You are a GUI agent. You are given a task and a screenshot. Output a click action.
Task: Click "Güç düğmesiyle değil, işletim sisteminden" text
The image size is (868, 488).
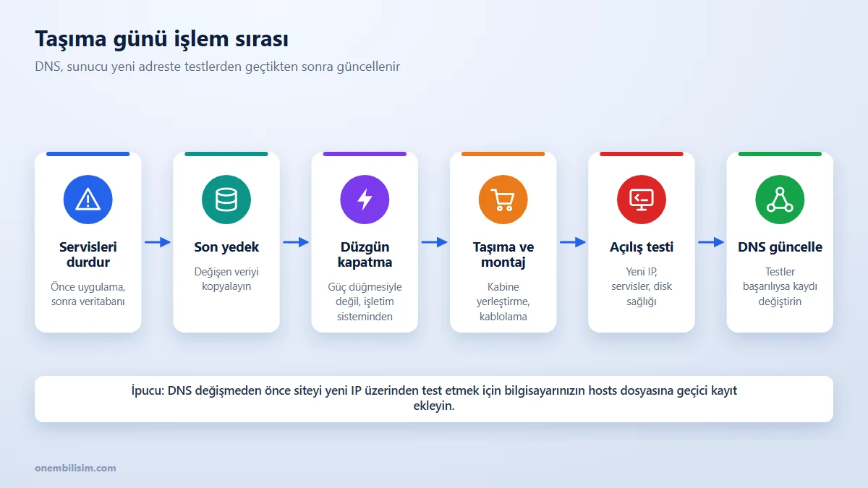365,301
